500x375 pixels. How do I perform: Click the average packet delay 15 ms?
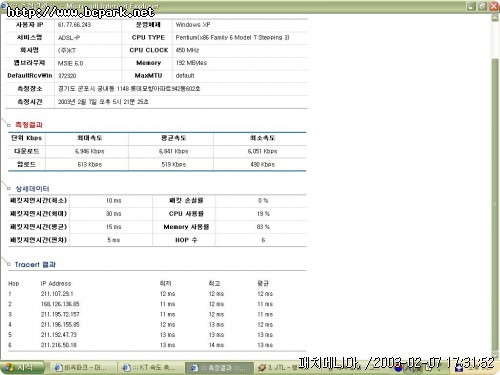click(114, 227)
